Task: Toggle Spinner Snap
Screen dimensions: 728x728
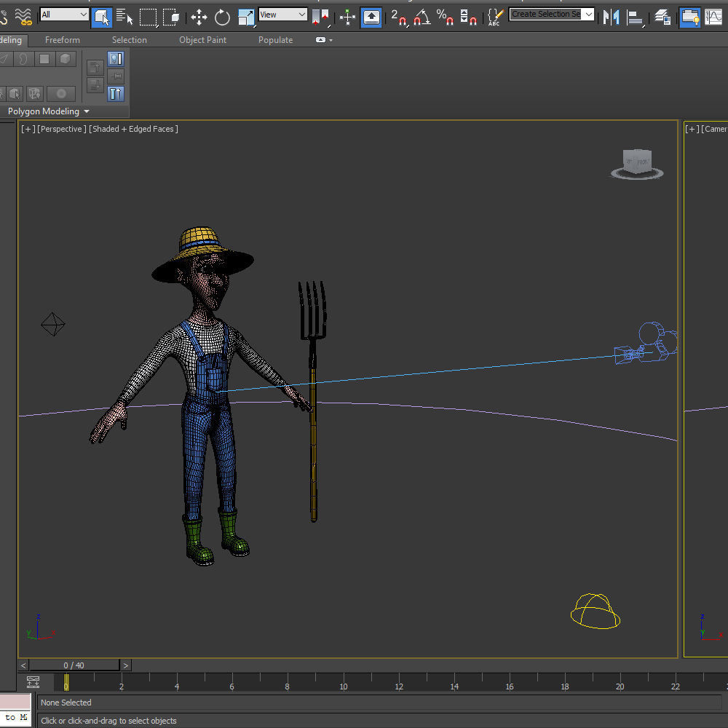Action: click(x=468, y=17)
